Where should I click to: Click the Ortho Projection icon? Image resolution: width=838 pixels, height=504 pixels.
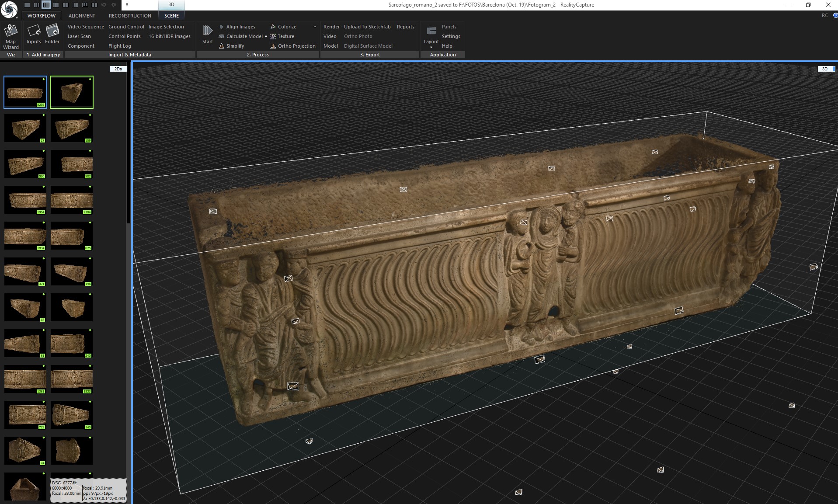273,46
